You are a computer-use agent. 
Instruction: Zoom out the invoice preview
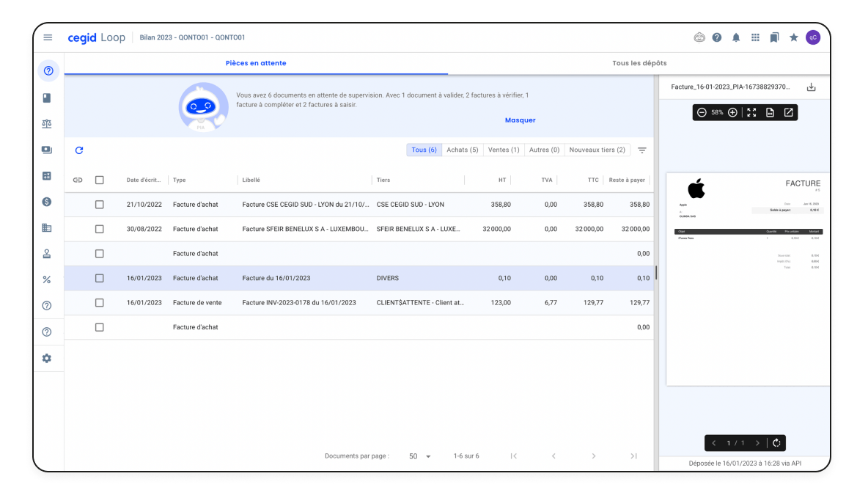pos(702,112)
